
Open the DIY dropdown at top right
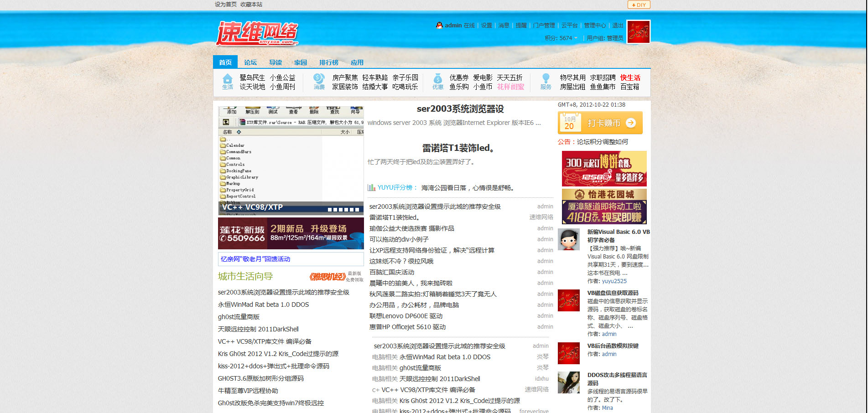[x=638, y=5]
